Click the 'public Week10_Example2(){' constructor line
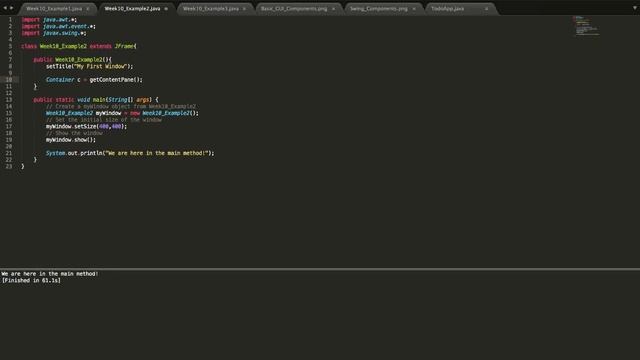The image size is (640, 360). tap(72, 60)
